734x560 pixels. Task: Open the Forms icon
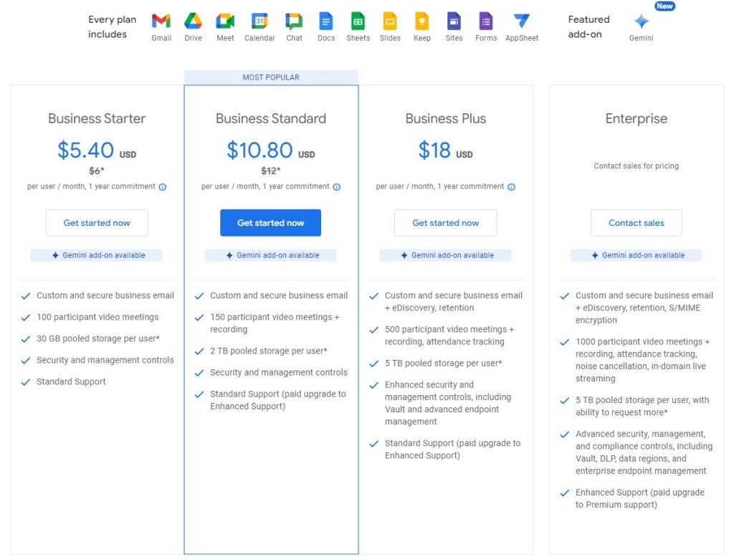click(x=486, y=22)
